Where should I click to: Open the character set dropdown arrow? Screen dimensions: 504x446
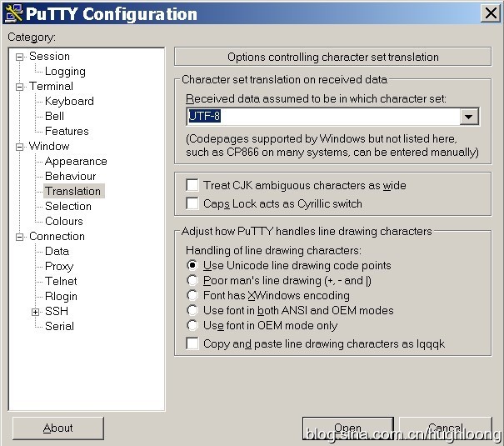pyautogui.click(x=469, y=117)
